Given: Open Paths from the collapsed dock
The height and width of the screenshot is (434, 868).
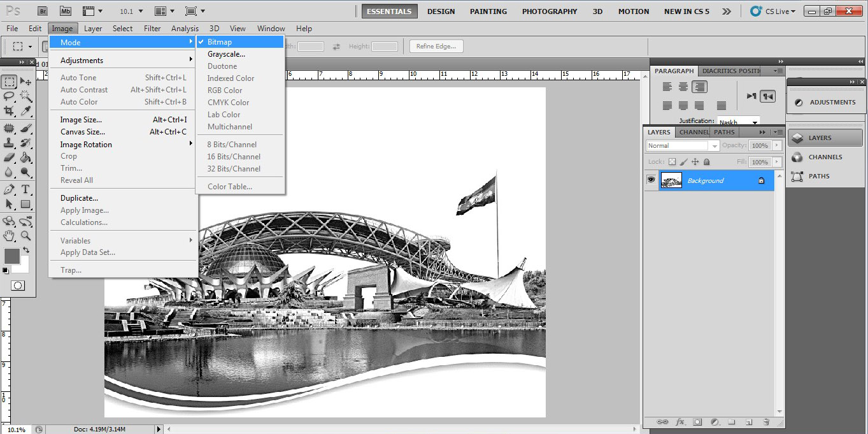Looking at the screenshot, I should 825,176.
